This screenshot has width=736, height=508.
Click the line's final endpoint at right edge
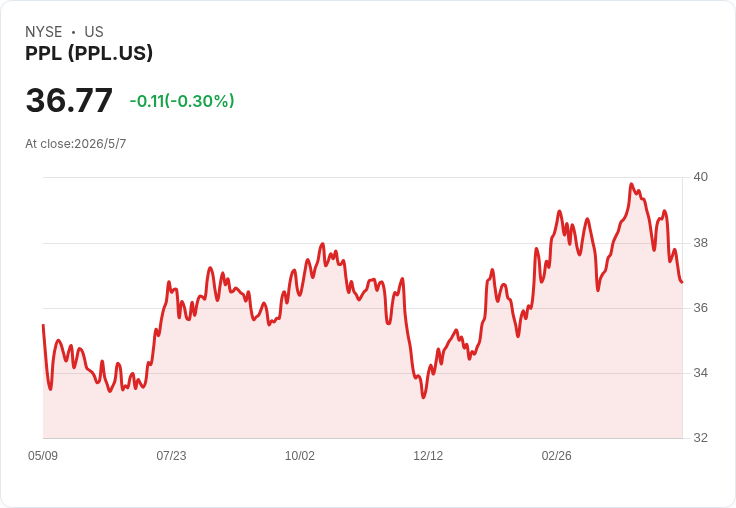[682, 282]
